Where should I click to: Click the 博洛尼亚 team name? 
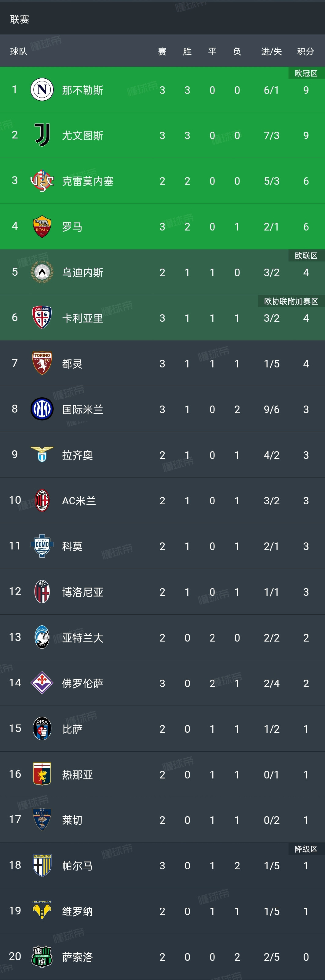[x=83, y=592]
